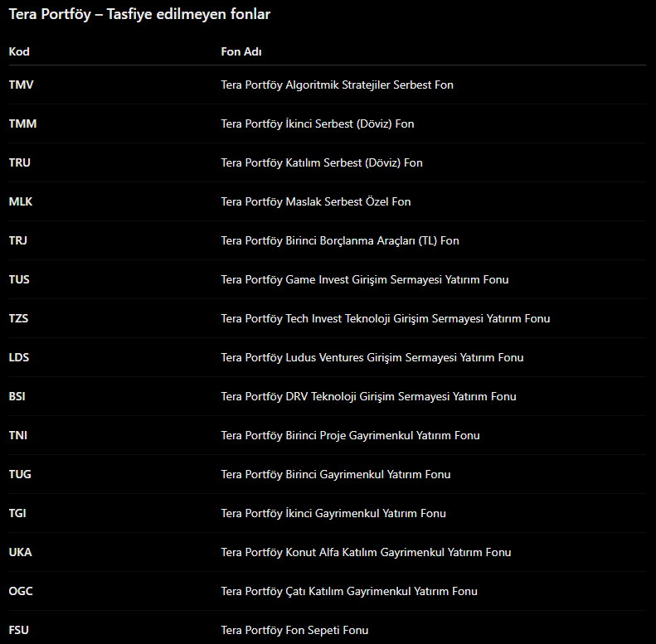
Task: Select 'Tera Portföy Birinci Gayrimenkul Yatırım Fonu'
Action: (336, 474)
